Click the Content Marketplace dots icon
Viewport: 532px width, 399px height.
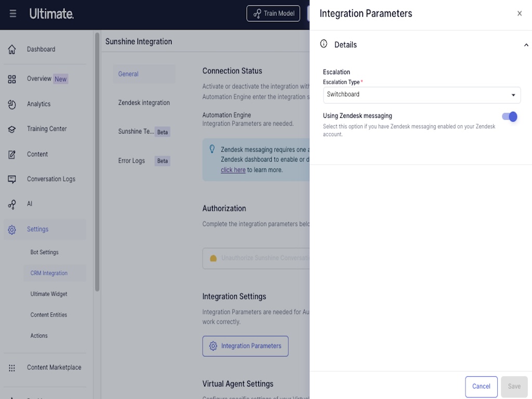(x=12, y=368)
